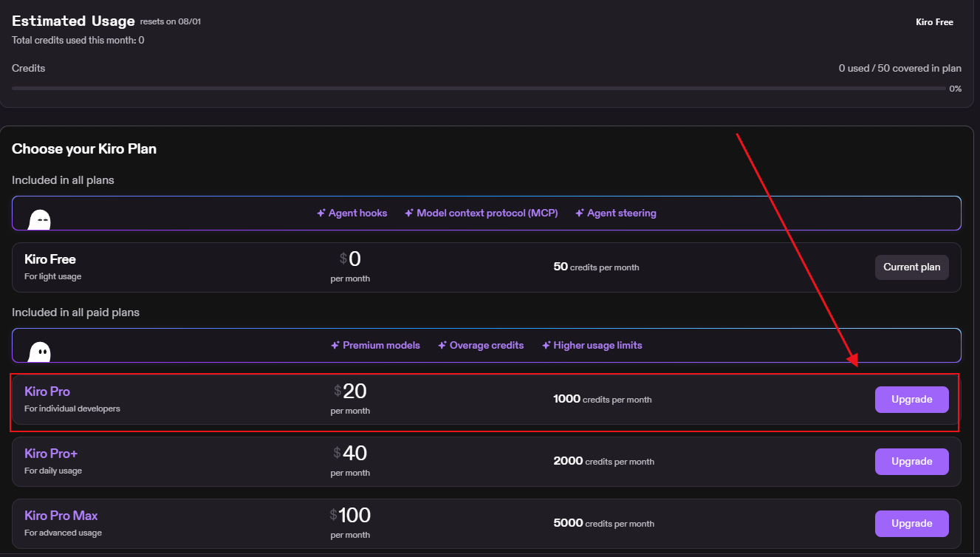Click the Kiro Pro+ plan name
The image size is (980, 557).
click(51, 454)
